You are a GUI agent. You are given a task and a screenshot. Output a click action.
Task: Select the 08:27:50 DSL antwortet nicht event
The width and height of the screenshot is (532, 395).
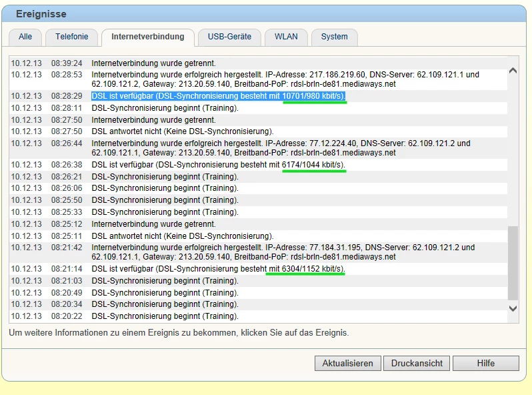[x=258, y=131]
